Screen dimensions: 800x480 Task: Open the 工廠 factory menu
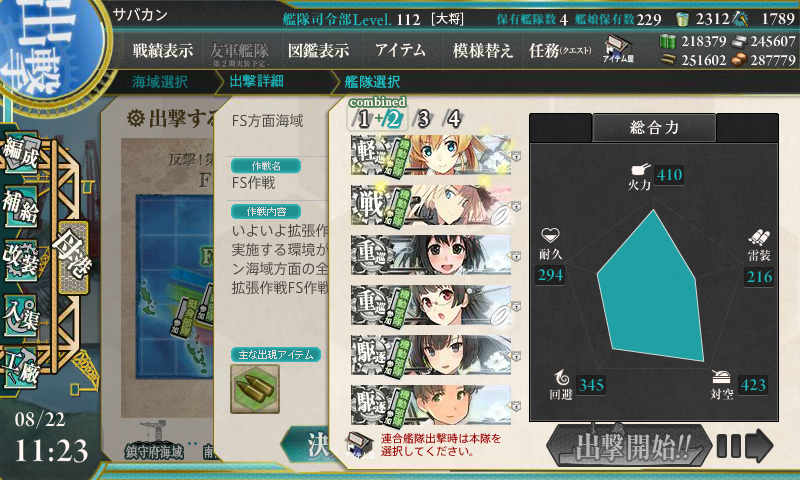click(21, 368)
